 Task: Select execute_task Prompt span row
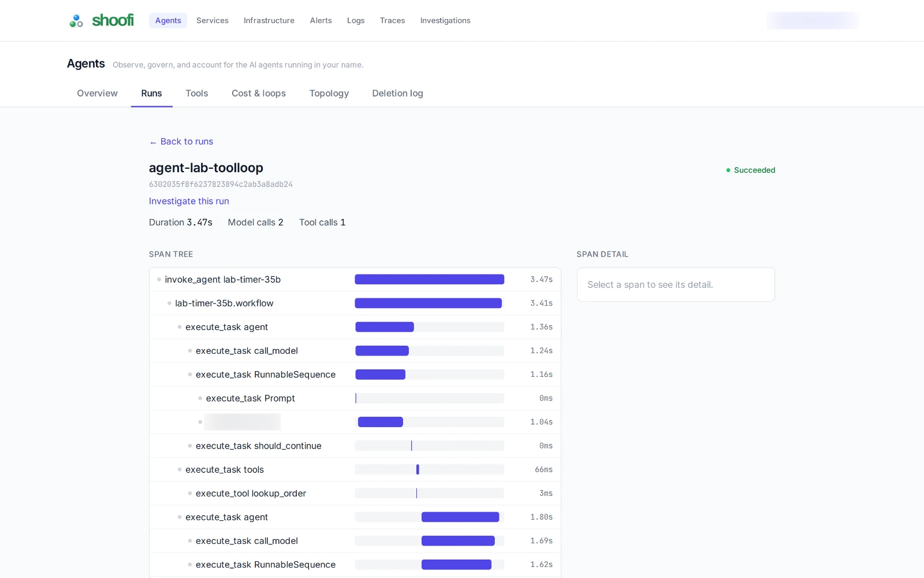(355, 398)
